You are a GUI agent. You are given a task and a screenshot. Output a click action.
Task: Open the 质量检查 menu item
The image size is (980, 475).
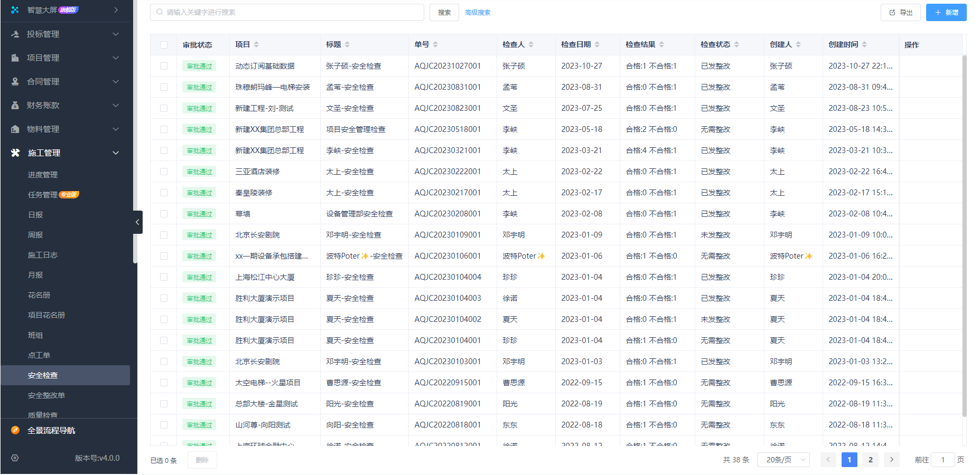43,415
